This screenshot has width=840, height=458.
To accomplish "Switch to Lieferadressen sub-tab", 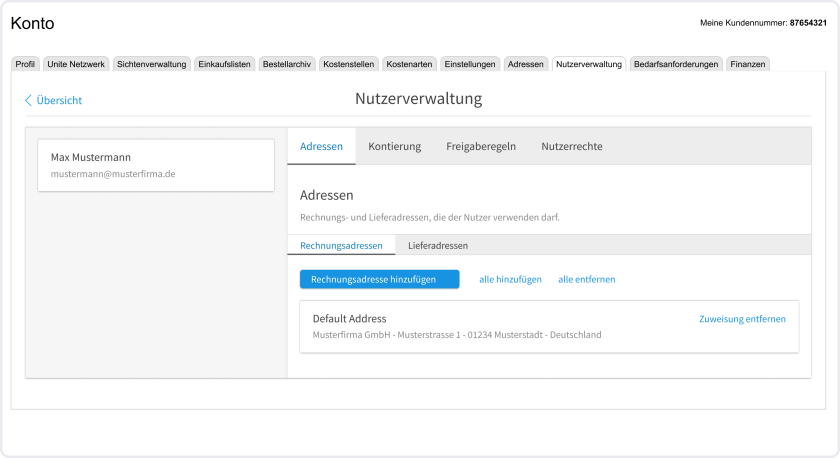I will point(438,245).
